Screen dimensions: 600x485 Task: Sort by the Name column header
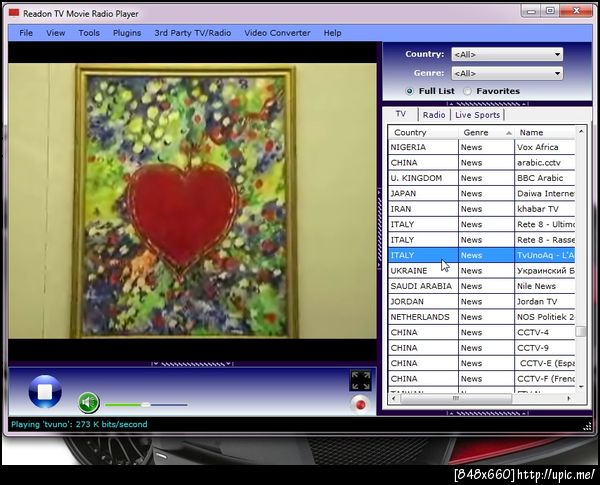click(545, 132)
